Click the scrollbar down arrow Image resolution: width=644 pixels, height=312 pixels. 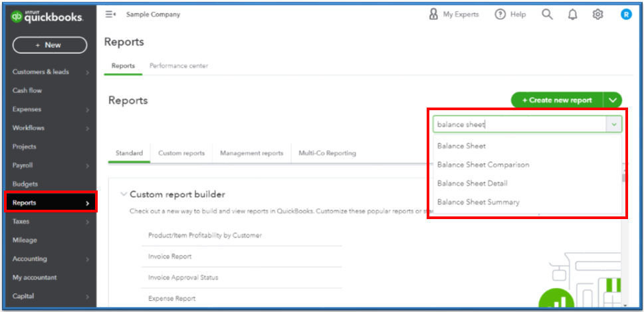[625, 305]
